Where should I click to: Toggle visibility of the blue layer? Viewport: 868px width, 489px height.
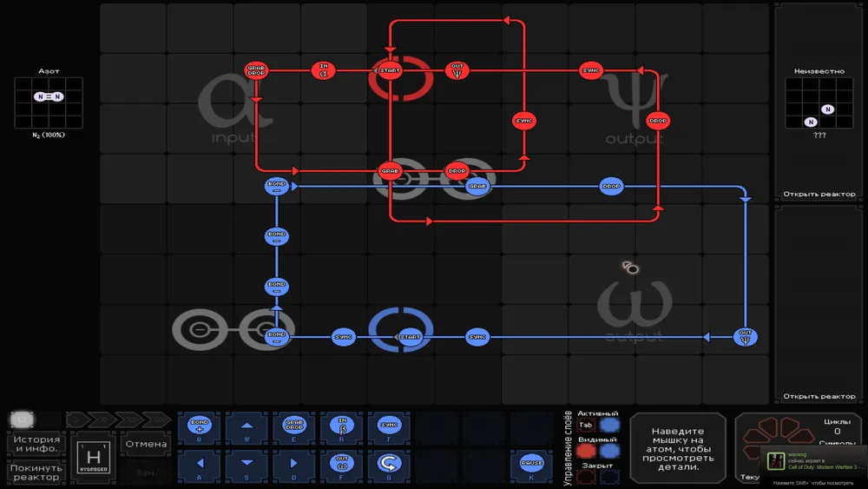(x=609, y=452)
